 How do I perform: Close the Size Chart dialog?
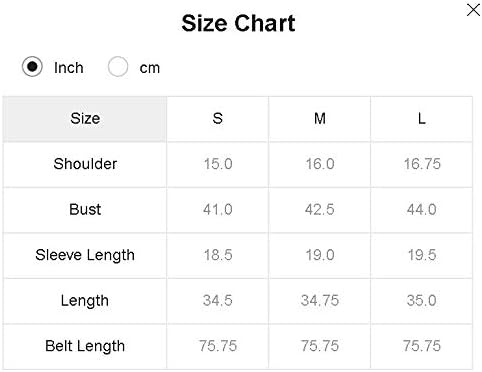(x=473, y=10)
